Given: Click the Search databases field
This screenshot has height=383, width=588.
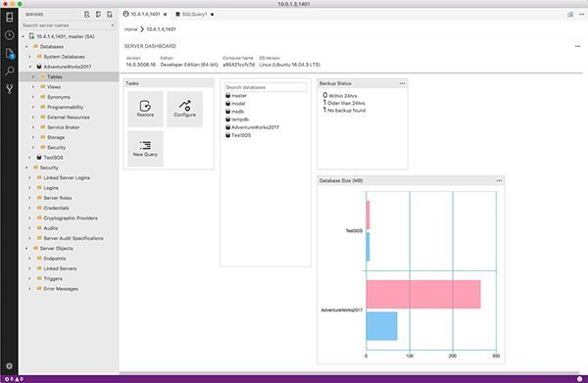Looking at the screenshot, I should pyautogui.click(x=266, y=87).
